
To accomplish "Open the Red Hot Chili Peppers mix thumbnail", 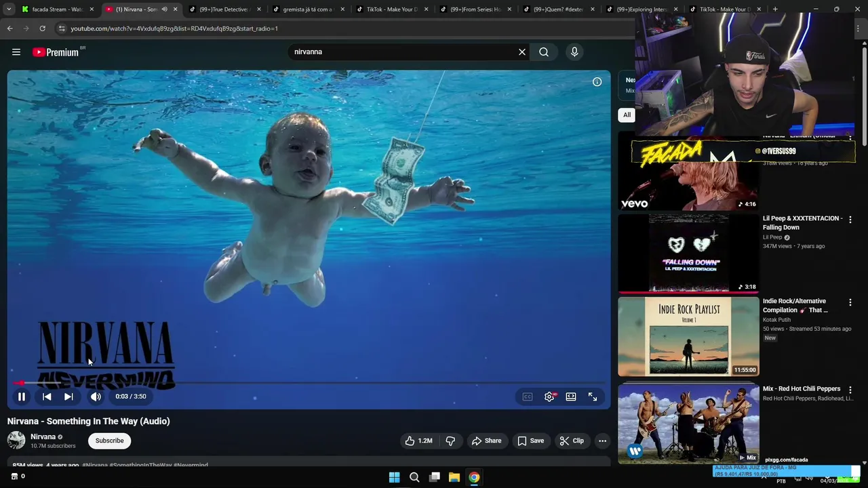I will tap(688, 423).
